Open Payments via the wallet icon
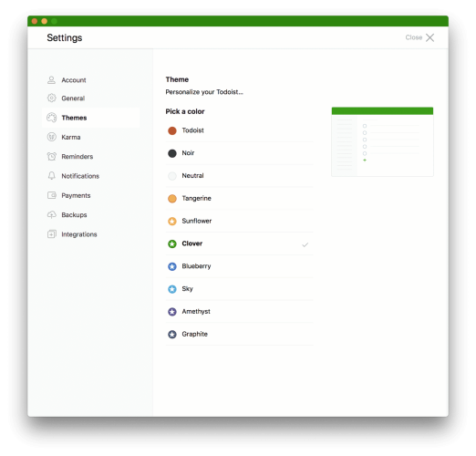476x456 pixels. (x=51, y=195)
